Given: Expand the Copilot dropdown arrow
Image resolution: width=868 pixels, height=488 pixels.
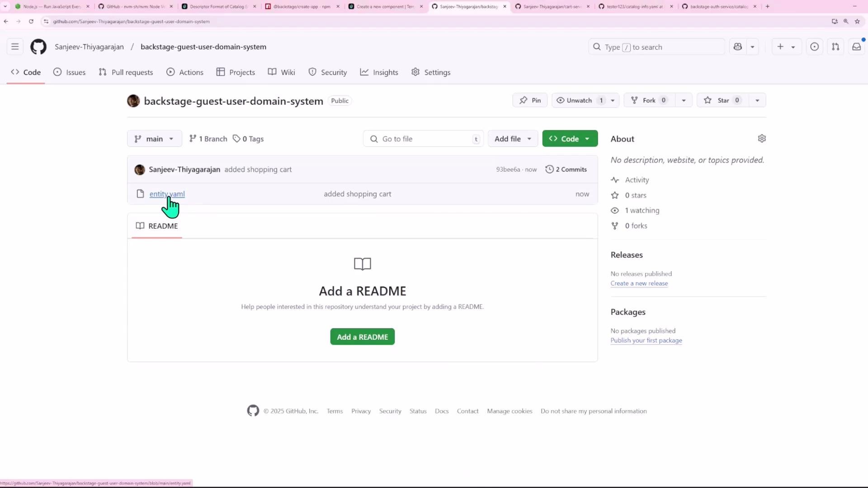Looking at the screenshot, I should tap(752, 47).
